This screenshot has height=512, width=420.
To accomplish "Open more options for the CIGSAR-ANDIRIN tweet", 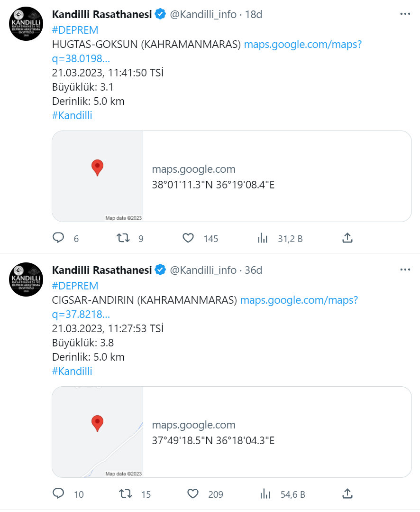I will click(x=405, y=270).
